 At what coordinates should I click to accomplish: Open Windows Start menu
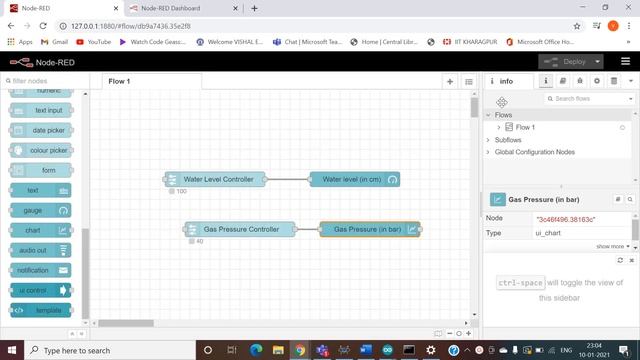coord(12,350)
